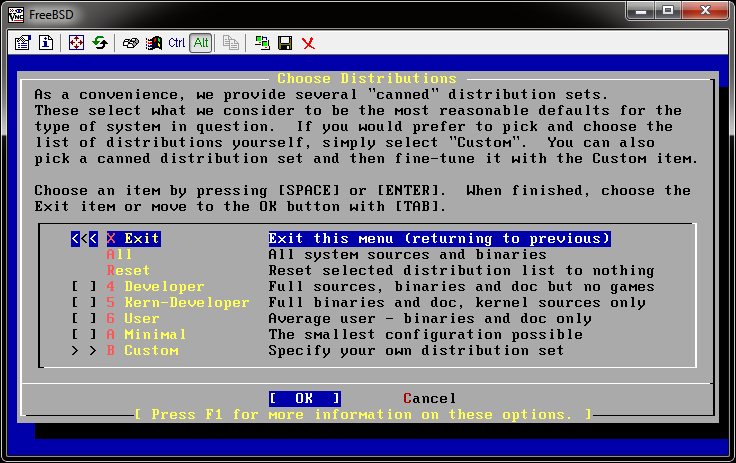Click 'Reset selected distribution list to nothing'
This screenshot has height=463, width=736.
pos(461,270)
